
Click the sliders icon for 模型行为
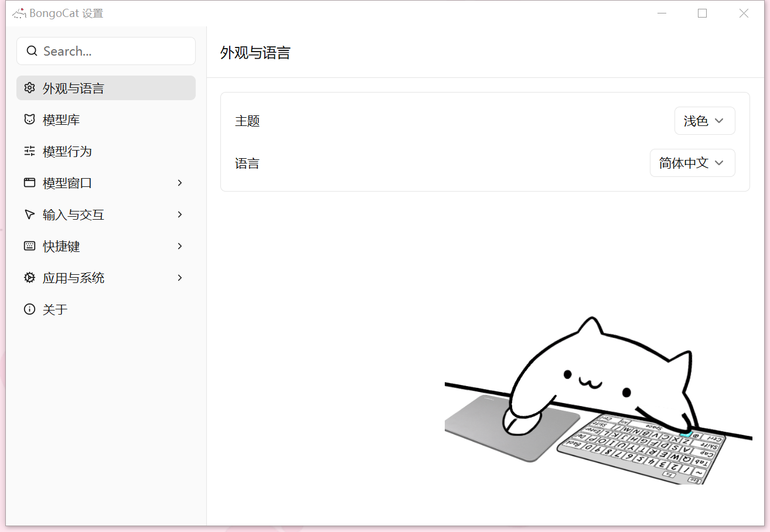point(29,151)
